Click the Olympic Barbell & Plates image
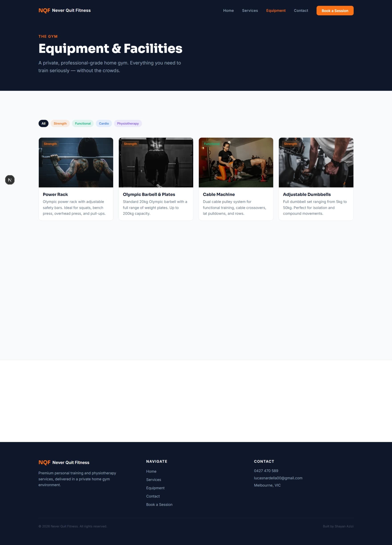The width and height of the screenshot is (392, 545). 156,163
